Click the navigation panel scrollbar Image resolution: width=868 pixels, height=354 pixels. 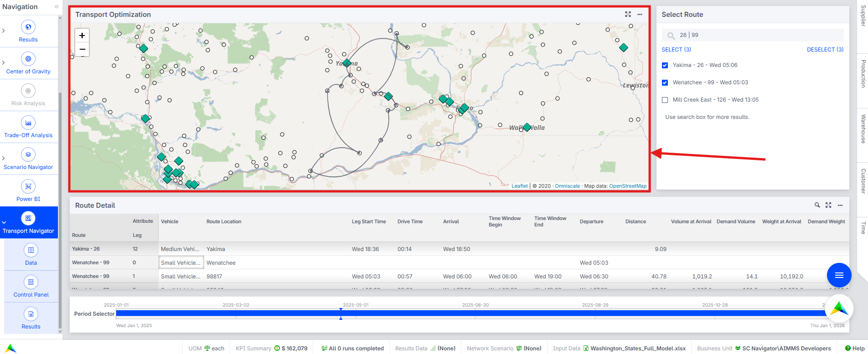click(60, 210)
